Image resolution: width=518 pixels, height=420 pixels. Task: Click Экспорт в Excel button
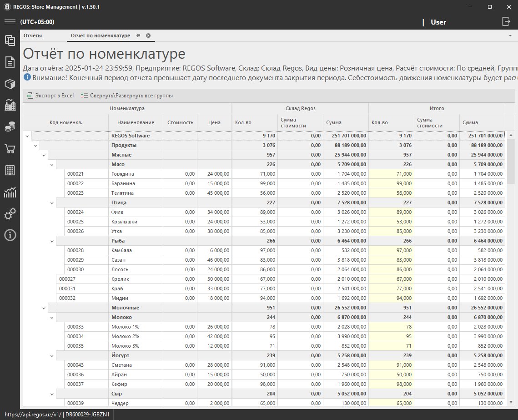[x=50, y=96]
